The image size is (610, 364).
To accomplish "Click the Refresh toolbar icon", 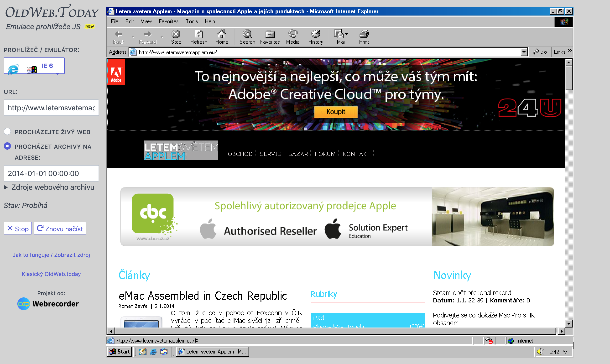I will click(199, 34).
